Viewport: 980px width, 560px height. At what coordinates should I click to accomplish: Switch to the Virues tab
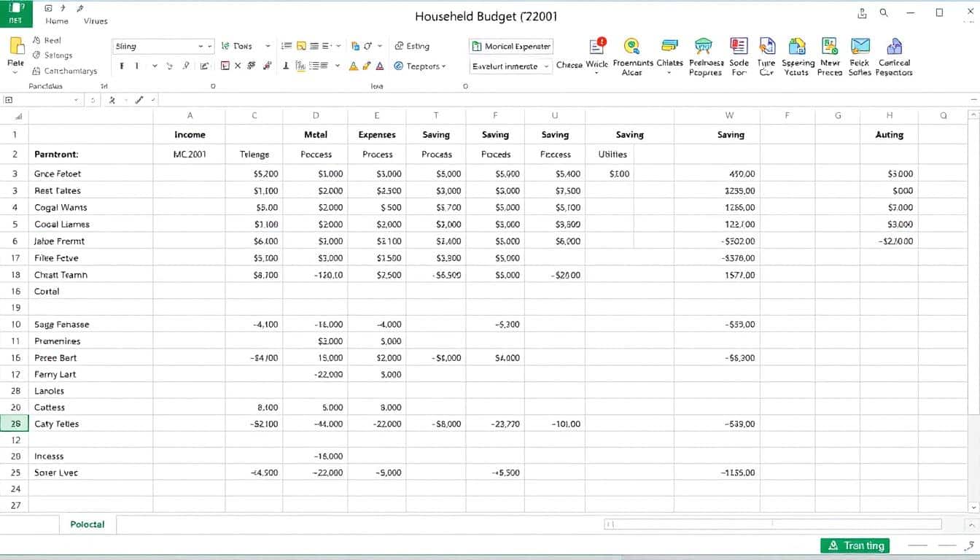coord(96,21)
